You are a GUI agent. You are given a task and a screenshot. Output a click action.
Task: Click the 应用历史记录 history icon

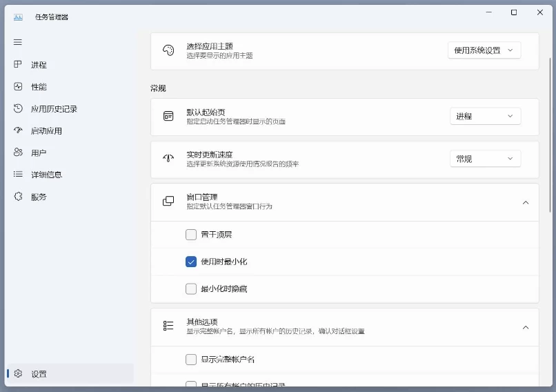18,109
